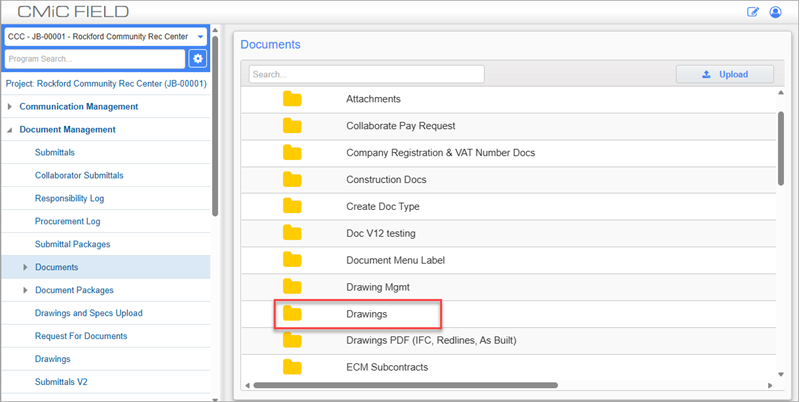Open Request For Documents link
This screenshot has height=402, width=800.
click(x=81, y=336)
